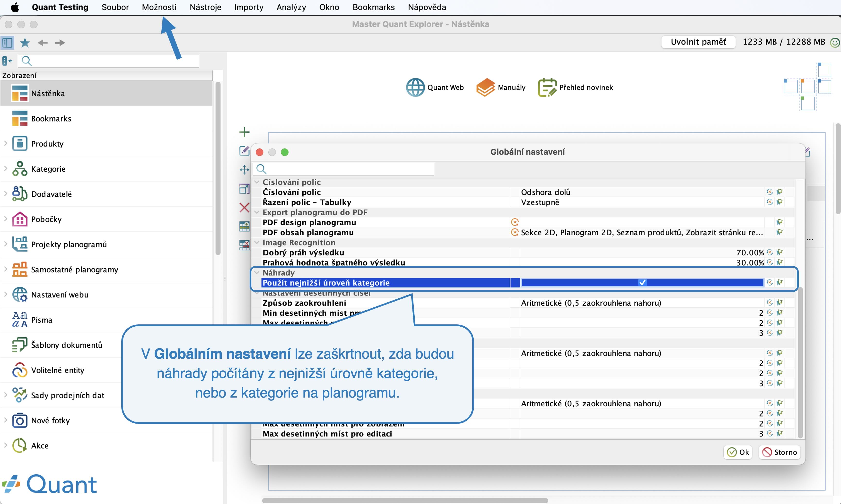Image resolution: width=841 pixels, height=504 pixels.
Task: Click the smiley status icon near memory indicator
Action: [834, 43]
